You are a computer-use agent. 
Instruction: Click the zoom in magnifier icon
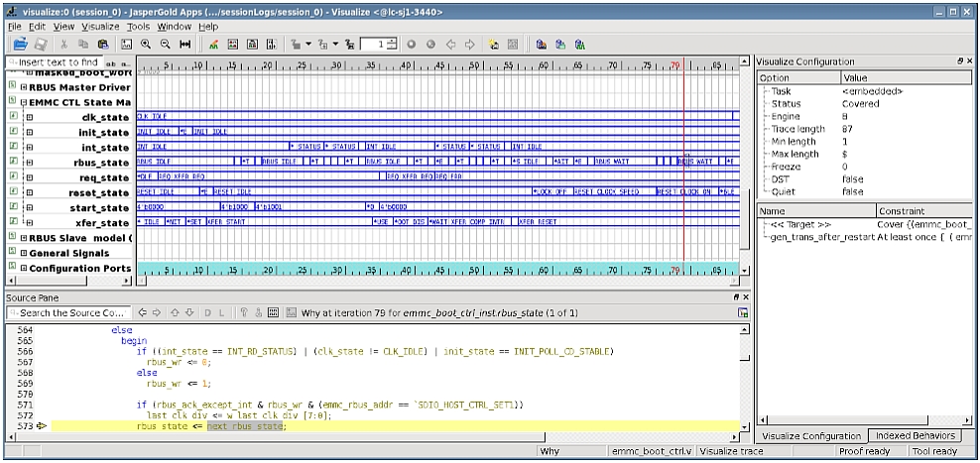tap(146, 45)
